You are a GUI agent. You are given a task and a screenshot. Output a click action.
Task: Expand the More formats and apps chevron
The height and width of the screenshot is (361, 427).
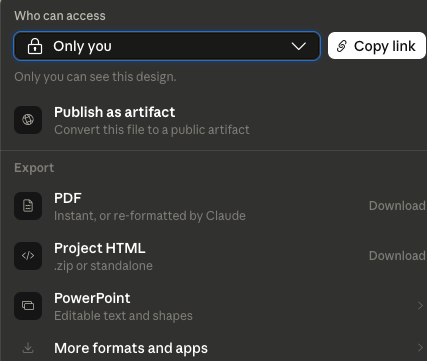[x=420, y=348]
